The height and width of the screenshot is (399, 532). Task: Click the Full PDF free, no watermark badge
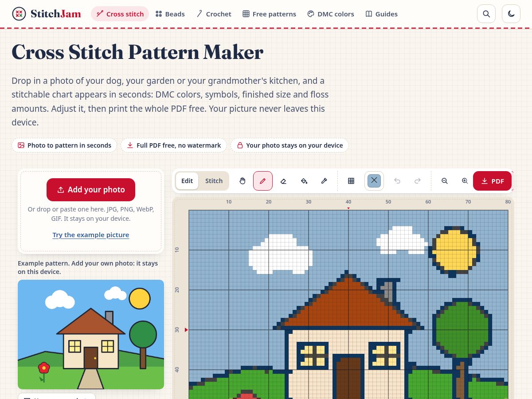click(174, 145)
